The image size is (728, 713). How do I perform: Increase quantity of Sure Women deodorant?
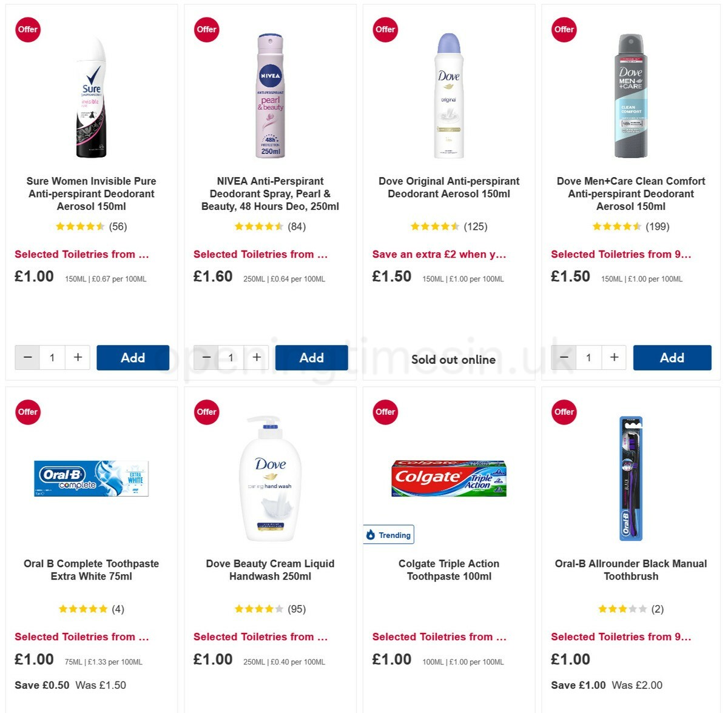tap(78, 357)
